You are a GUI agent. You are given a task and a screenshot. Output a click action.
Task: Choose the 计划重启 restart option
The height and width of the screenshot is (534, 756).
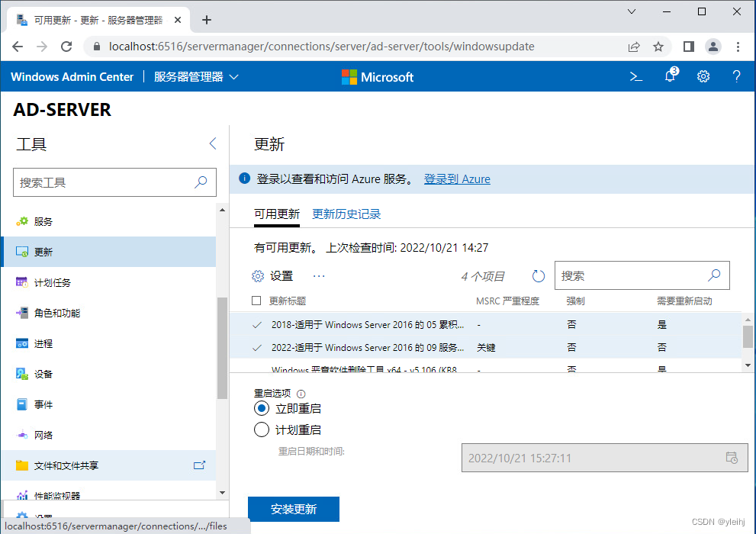262,429
